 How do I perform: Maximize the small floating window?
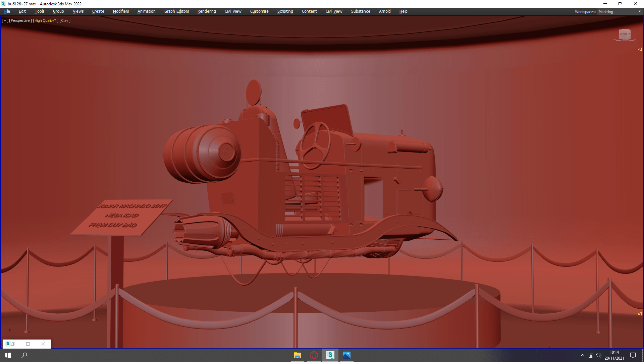point(28,344)
